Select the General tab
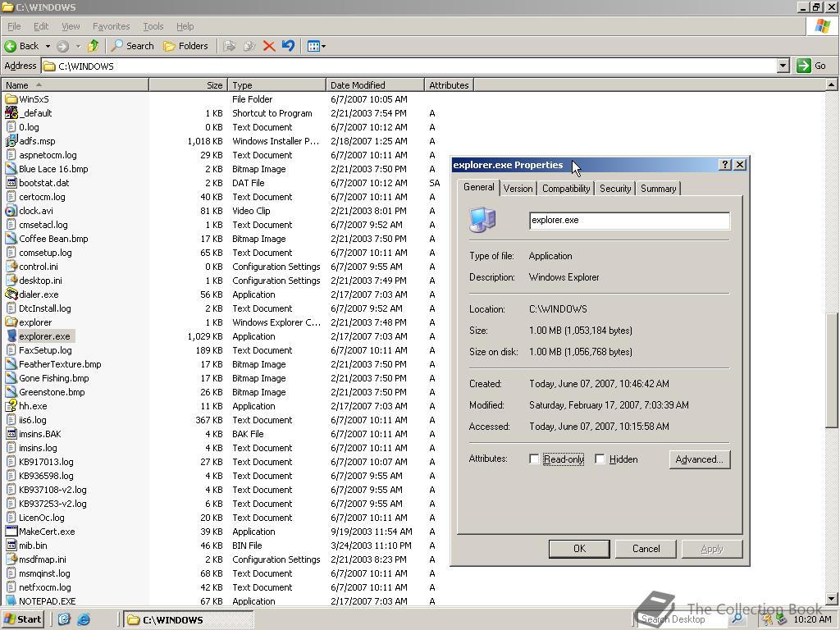 [x=479, y=187]
